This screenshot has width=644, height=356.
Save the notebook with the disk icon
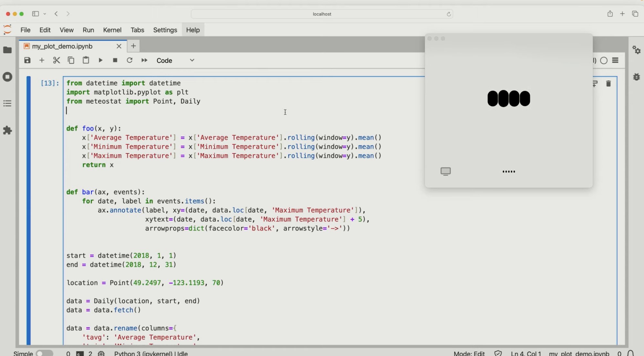[x=27, y=60]
